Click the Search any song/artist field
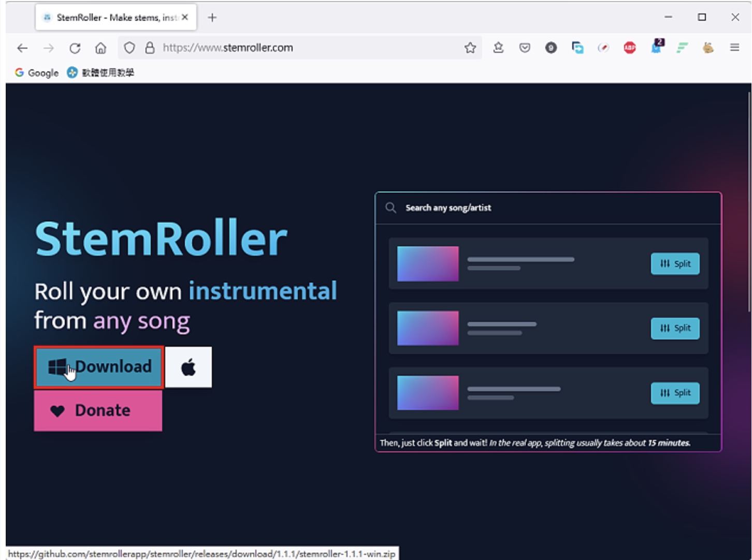This screenshot has width=752, height=560. tap(548, 208)
